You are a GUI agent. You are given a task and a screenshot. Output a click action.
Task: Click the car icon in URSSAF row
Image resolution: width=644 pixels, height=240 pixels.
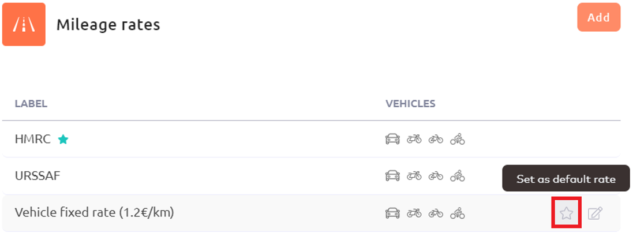[x=392, y=176]
